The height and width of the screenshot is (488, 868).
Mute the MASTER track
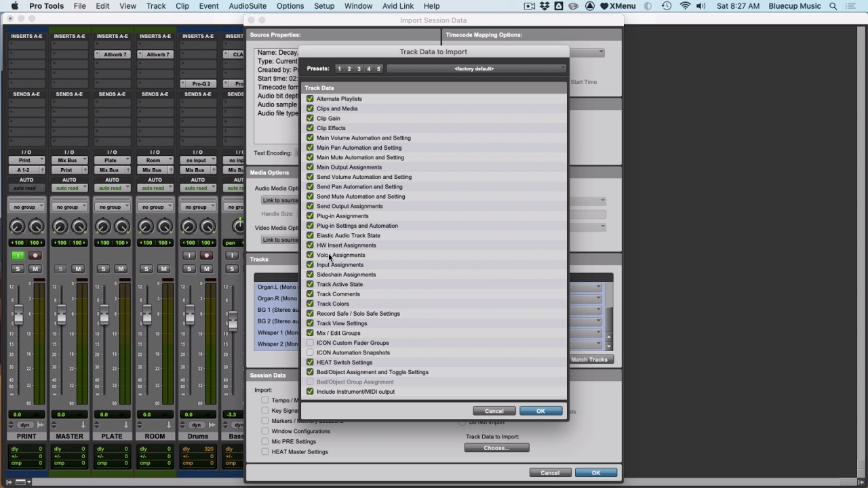point(78,269)
